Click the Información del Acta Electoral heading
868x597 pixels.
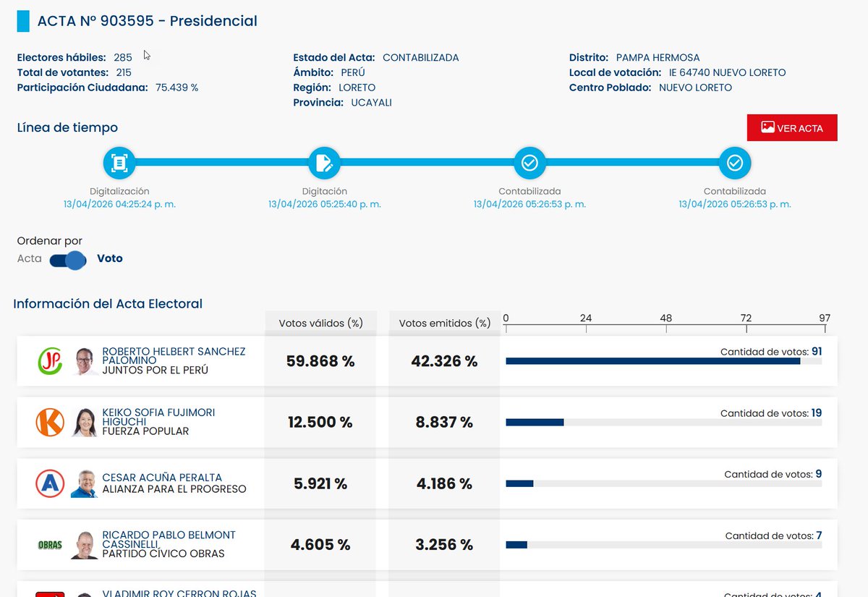(x=108, y=304)
